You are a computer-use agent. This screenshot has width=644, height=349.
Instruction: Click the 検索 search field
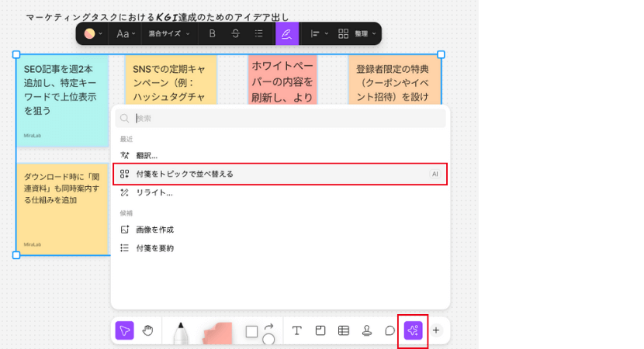pyautogui.click(x=280, y=118)
